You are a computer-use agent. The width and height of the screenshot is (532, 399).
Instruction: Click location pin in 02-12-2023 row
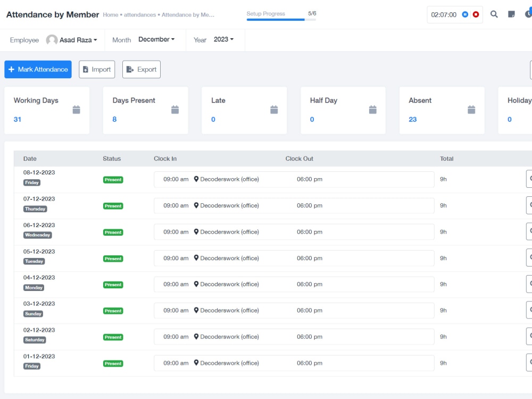click(196, 337)
